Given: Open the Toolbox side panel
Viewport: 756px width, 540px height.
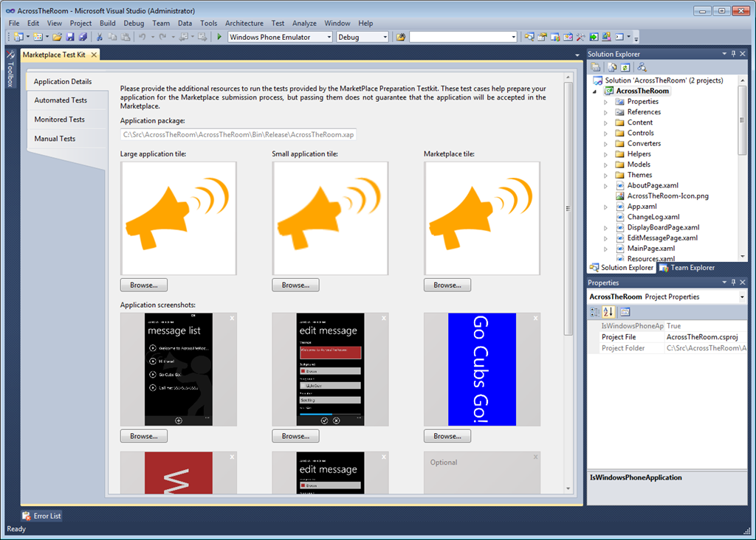Looking at the screenshot, I should [x=10, y=69].
